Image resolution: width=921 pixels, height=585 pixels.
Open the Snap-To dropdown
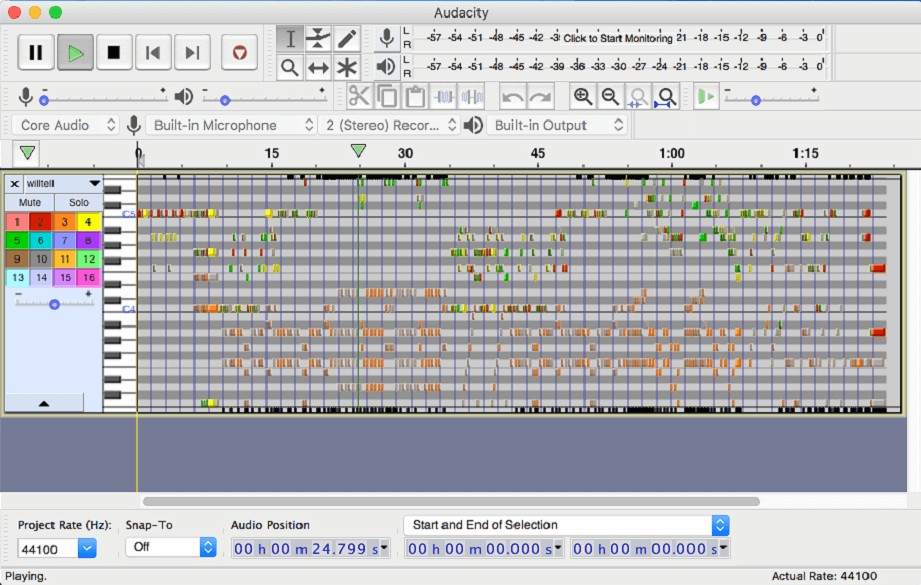(x=170, y=547)
